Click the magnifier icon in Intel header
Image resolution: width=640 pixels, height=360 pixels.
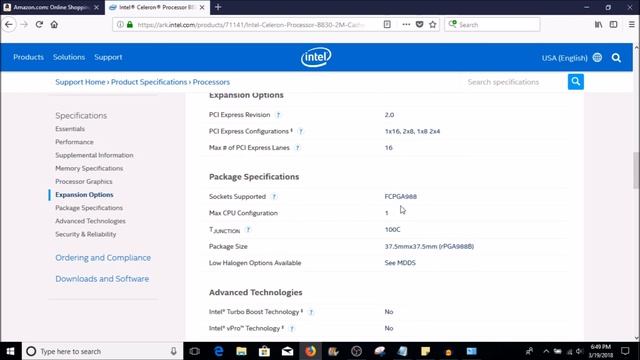pos(616,58)
